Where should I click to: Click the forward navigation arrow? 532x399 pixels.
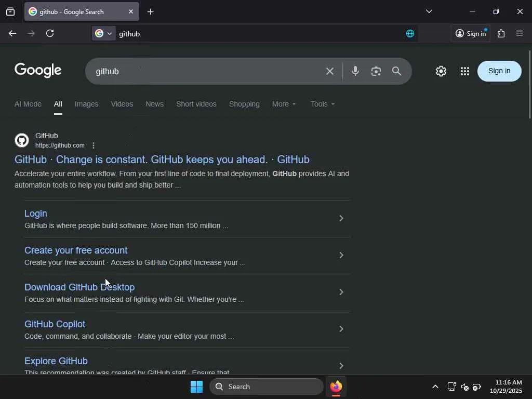coord(31,33)
